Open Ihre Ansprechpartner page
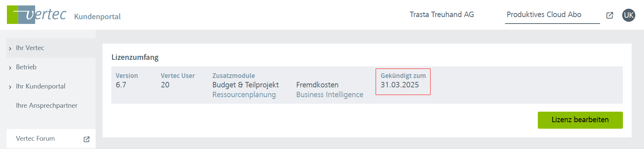The image size is (644, 149). point(47,105)
